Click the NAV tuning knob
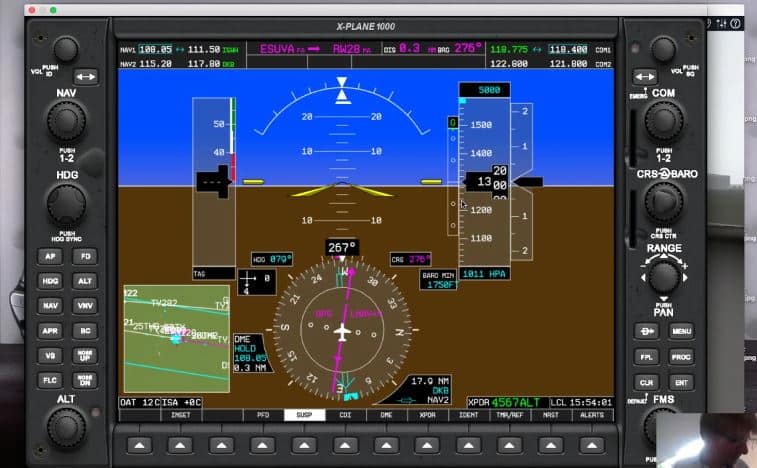This screenshot has height=468, width=757. point(66,122)
